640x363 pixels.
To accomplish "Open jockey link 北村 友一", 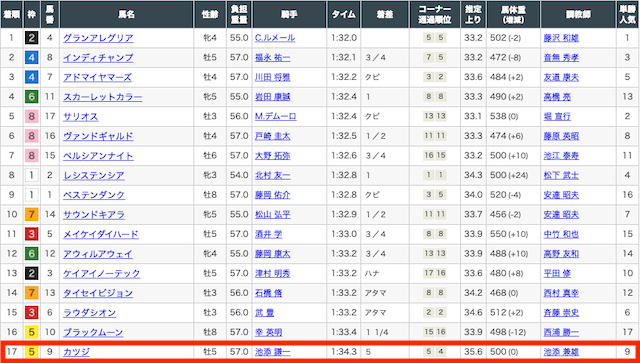I will [273, 175].
